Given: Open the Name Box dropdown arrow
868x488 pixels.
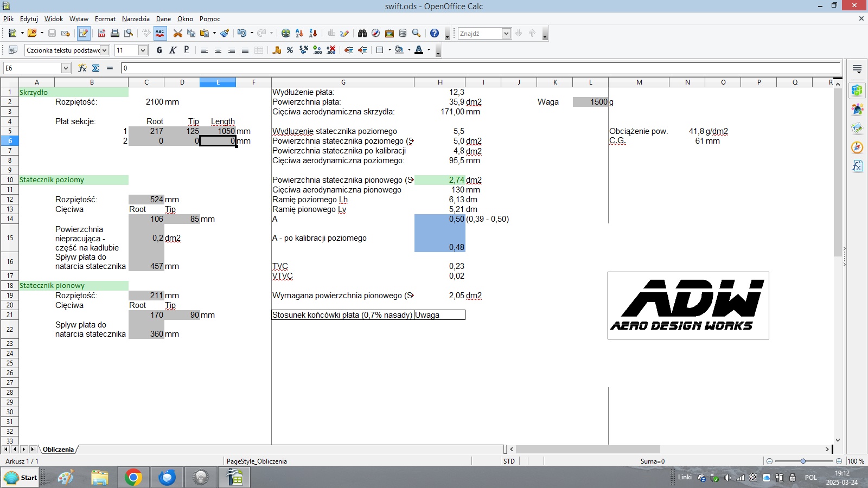Looking at the screenshot, I should pyautogui.click(x=66, y=68).
